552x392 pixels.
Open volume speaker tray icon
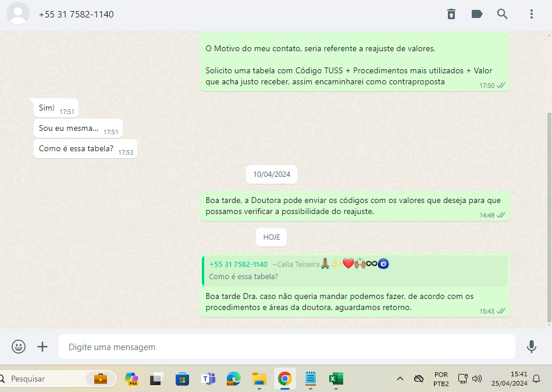coord(476,379)
